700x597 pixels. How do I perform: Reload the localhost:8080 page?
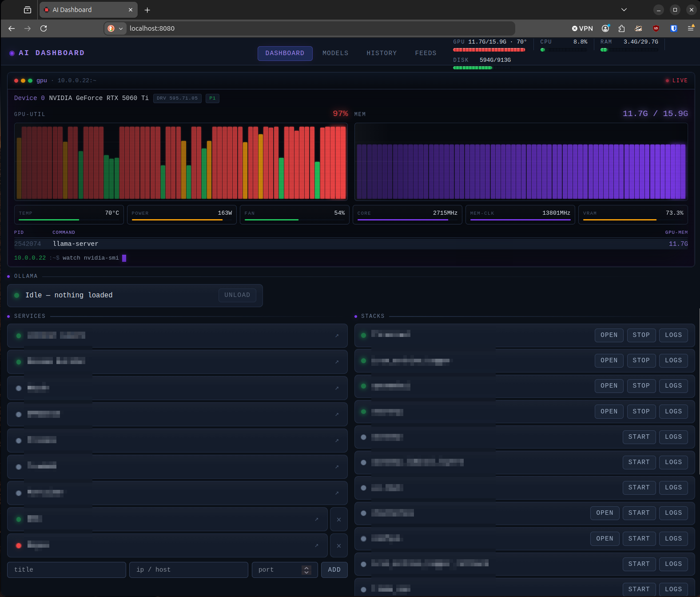coord(44,28)
